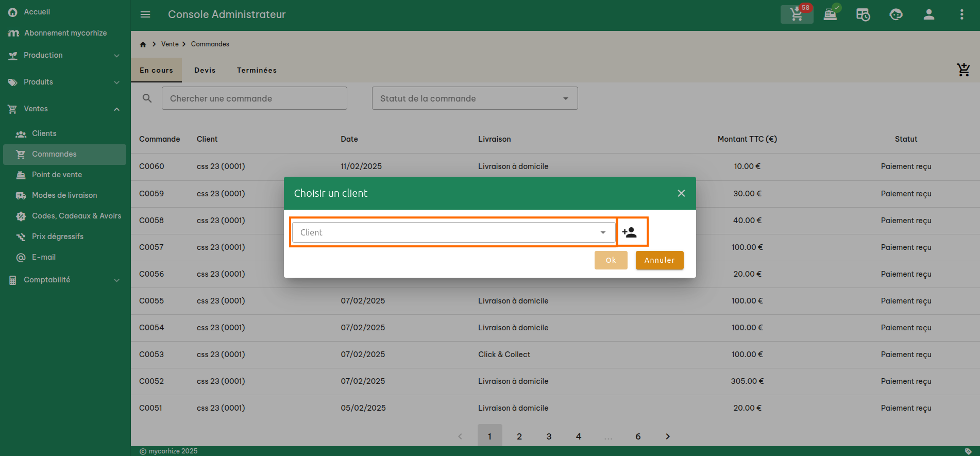Viewport: 980px width, 456px height.
Task: Add a new order with cart plus icon
Action: [964, 70]
